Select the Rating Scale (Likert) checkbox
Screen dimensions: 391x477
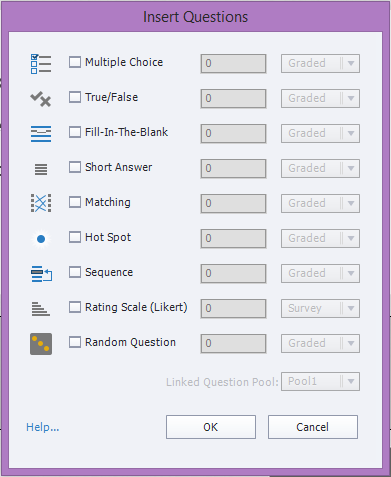75,307
